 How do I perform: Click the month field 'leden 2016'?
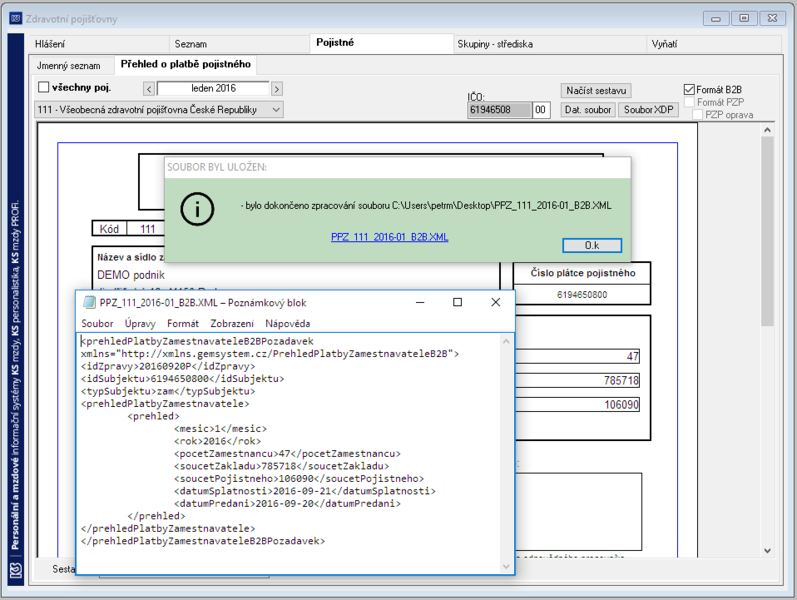click(213, 88)
